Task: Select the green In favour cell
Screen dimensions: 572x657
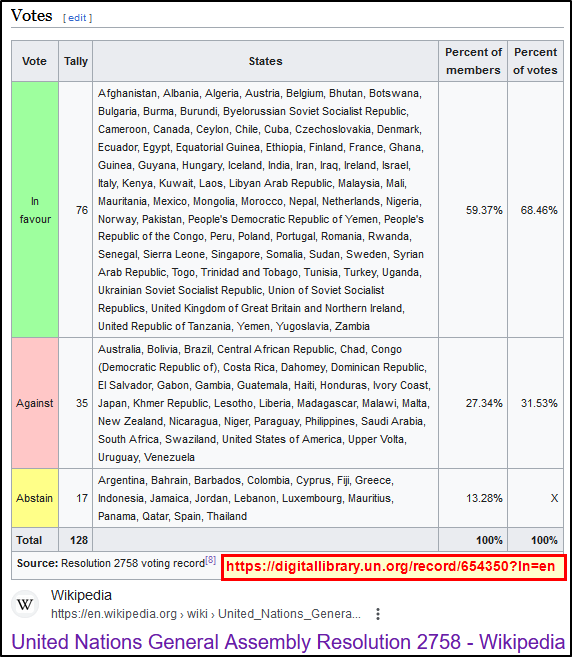Action: pyautogui.click(x=35, y=210)
